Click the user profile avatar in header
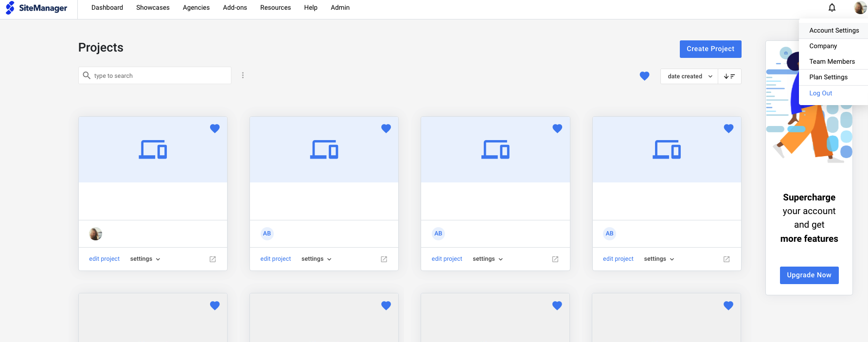Image resolution: width=868 pixels, height=342 pixels. tap(860, 7)
